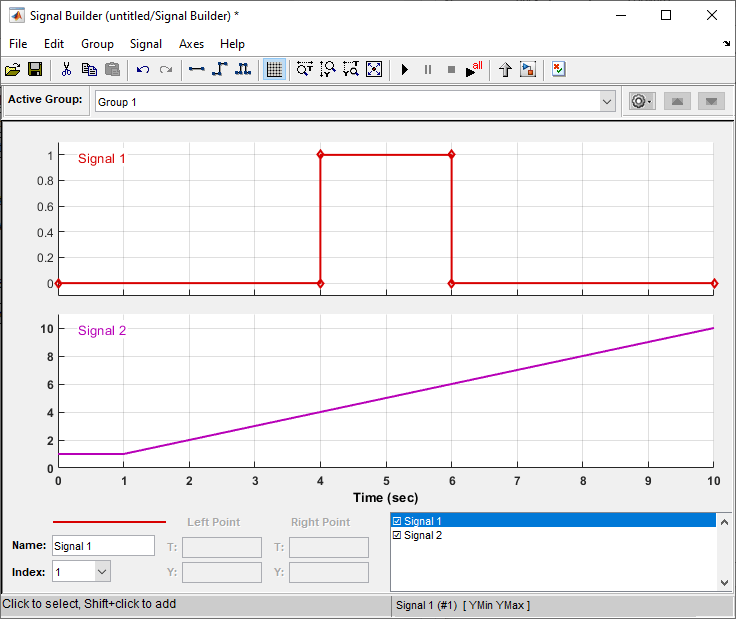
Task: Click the Time (sec) axis label
Action: click(x=385, y=497)
